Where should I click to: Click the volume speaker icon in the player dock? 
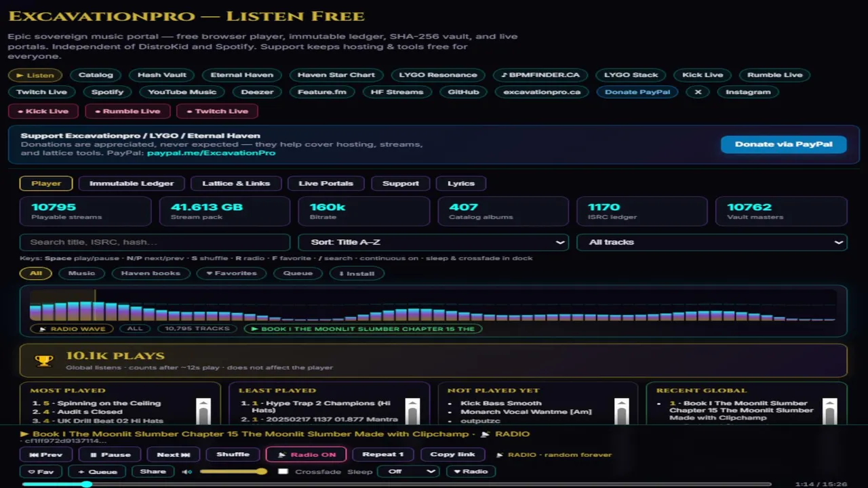(x=186, y=472)
